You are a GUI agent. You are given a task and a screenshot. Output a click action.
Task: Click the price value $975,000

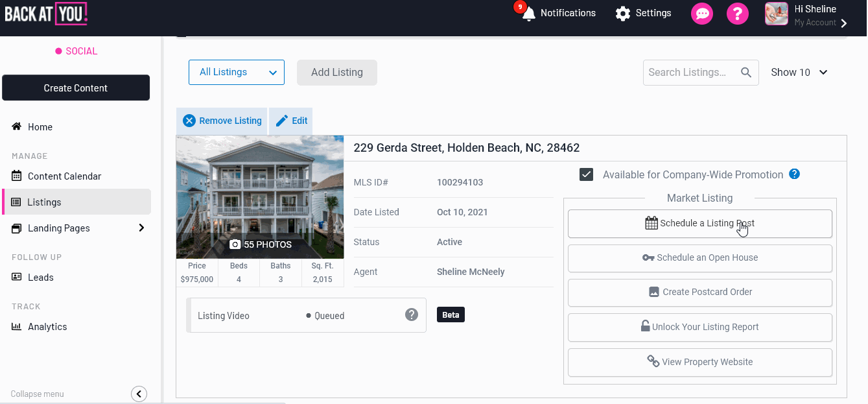(197, 279)
